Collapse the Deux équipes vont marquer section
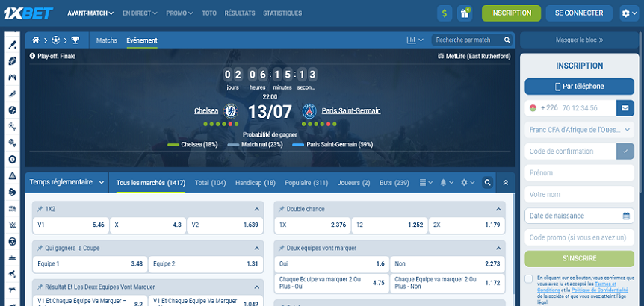This screenshot has height=306, width=644. [x=498, y=249]
